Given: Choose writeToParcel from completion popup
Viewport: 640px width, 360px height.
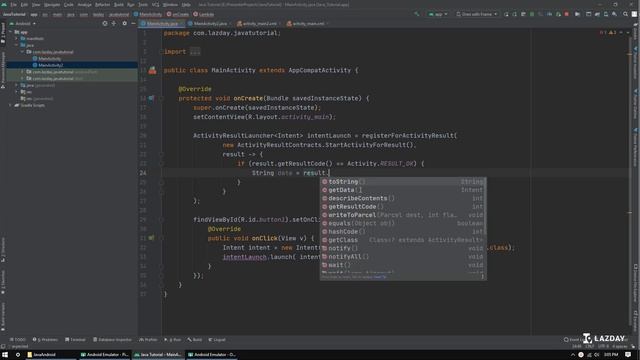Looking at the screenshot, I should 403,215.
